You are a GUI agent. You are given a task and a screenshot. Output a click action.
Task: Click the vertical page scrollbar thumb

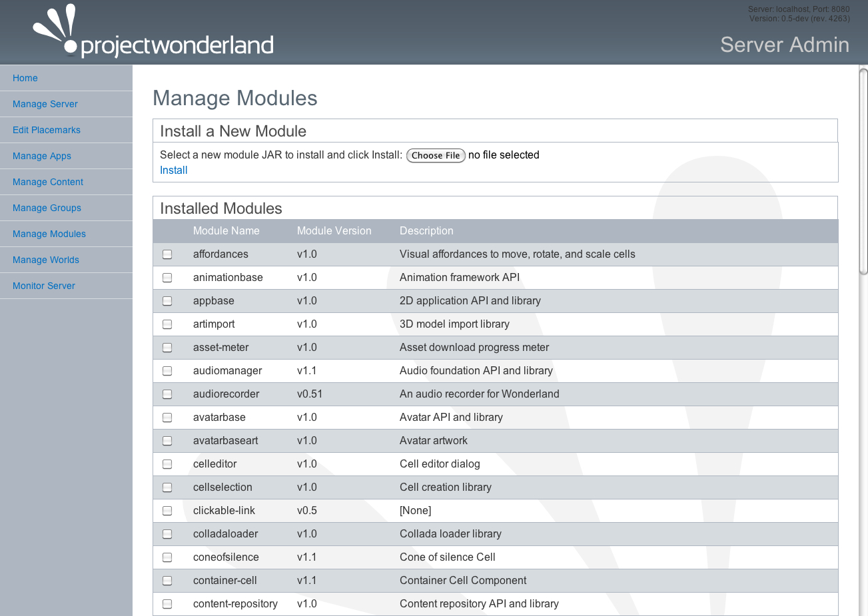coord(863,171)
